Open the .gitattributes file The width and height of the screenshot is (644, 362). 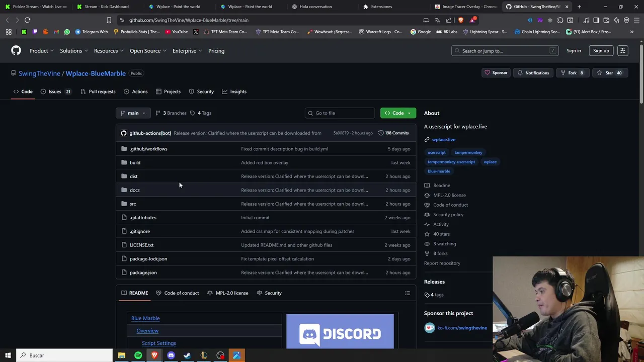[143, 218]
